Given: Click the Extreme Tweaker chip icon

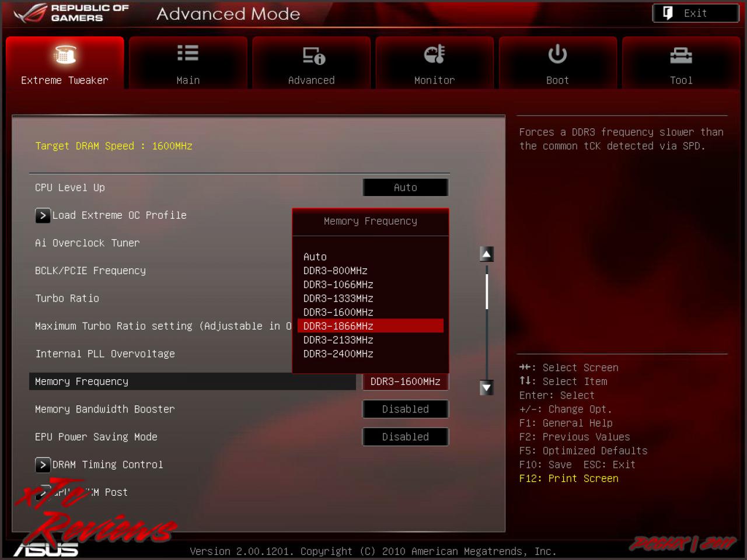Looking at the screenshot, I should (65, 55).
